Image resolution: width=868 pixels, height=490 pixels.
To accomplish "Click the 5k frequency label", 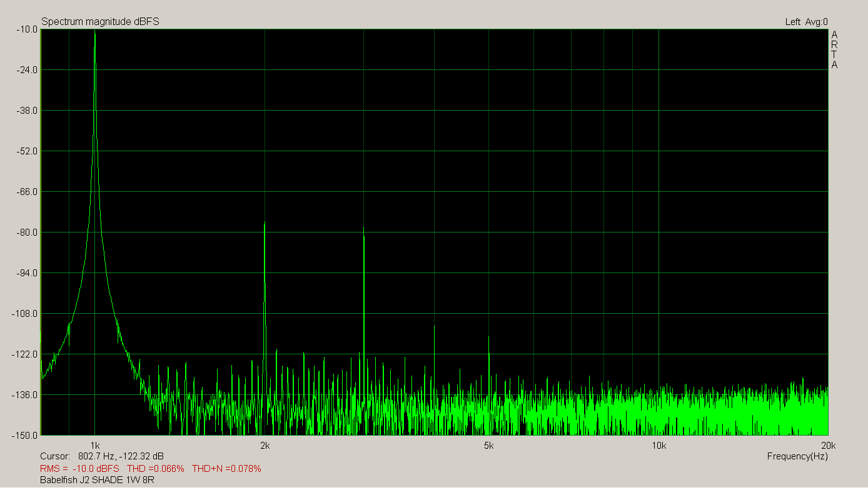I will tap(489, 446).
